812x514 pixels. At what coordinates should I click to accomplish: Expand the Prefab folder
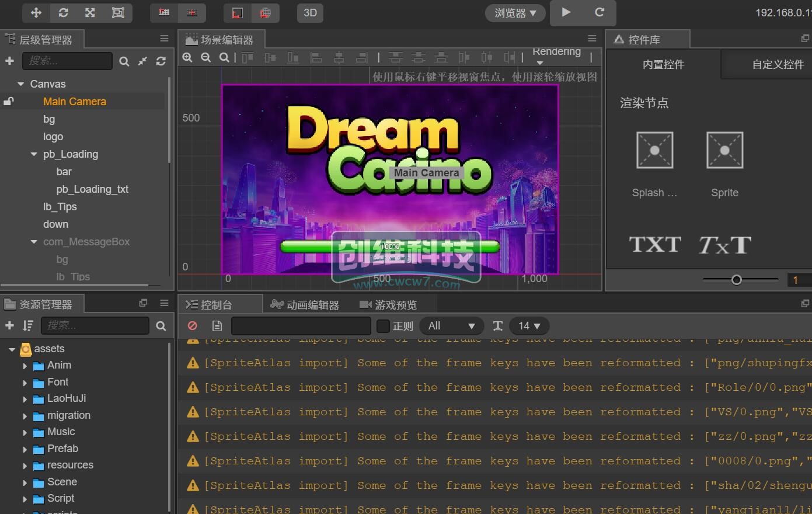tap(25, 450)
